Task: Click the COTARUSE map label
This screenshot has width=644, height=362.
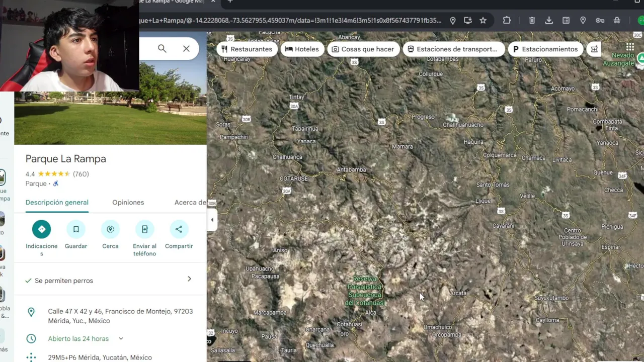Action: point(294,178)
